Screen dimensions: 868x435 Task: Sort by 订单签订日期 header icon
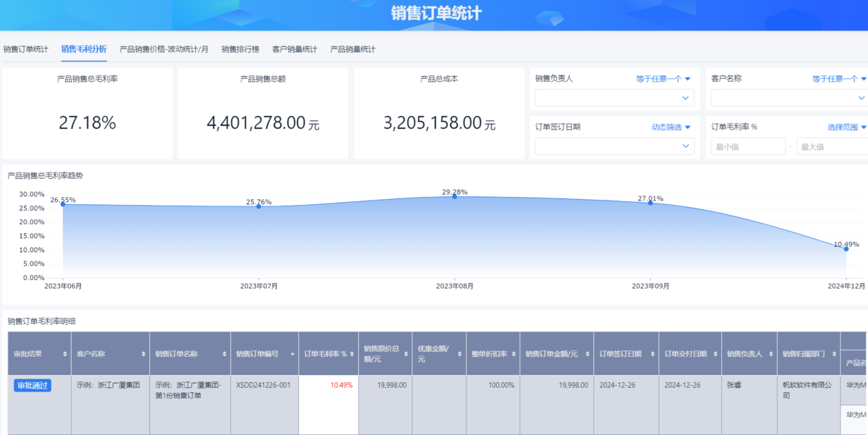(652, 354)
